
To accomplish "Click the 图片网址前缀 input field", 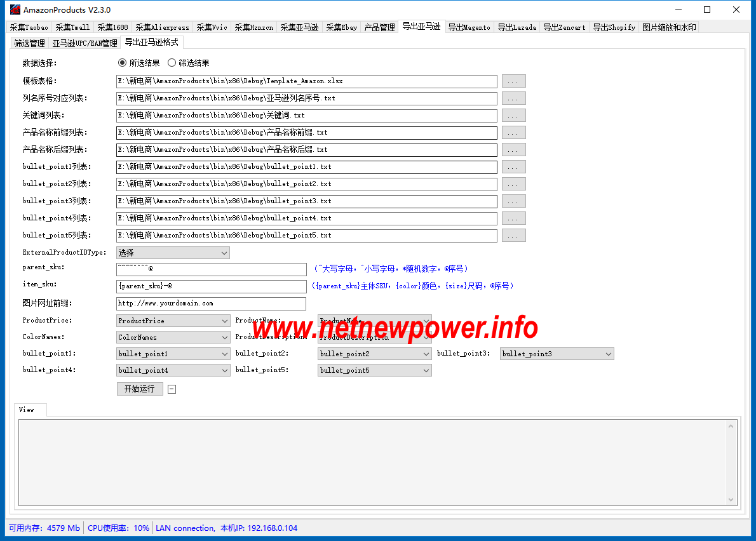I will [x=211, y=304].
